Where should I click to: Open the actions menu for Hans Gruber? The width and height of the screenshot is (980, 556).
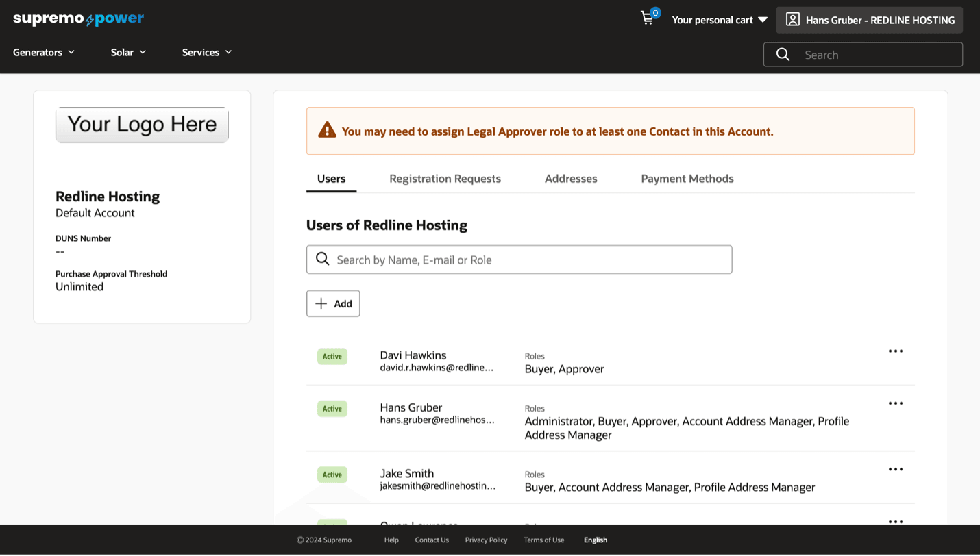click(x=895, y=403)
